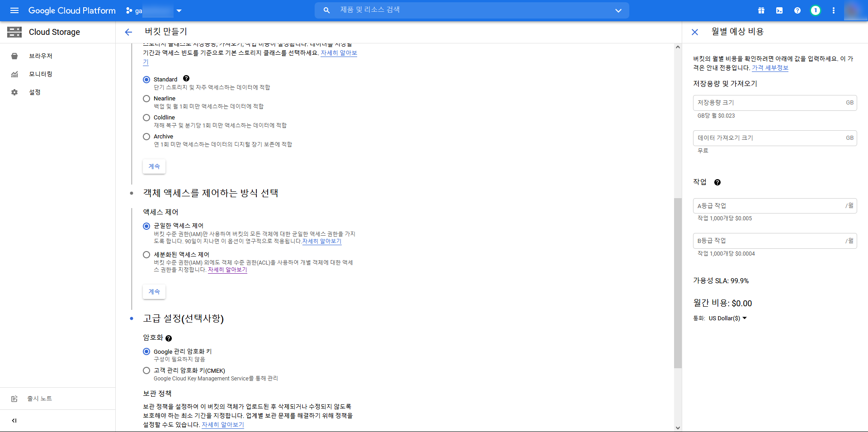Open the hamburger navigation menu

[14, 10]
